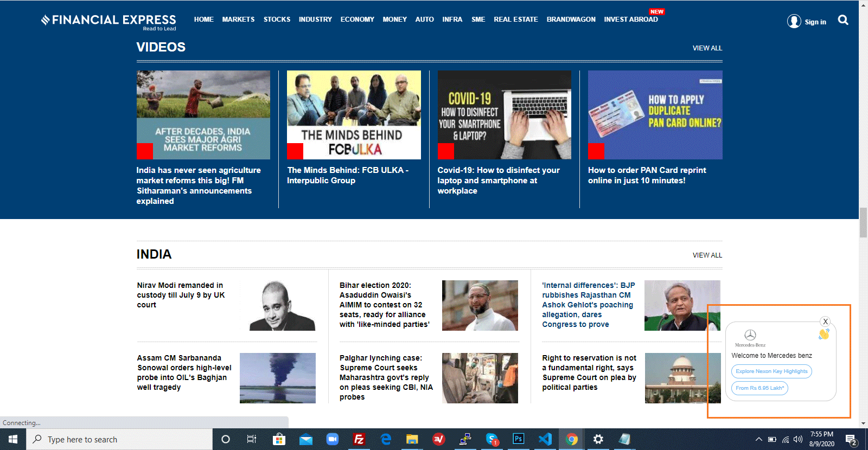Open Mail app in taskbar

306,439
